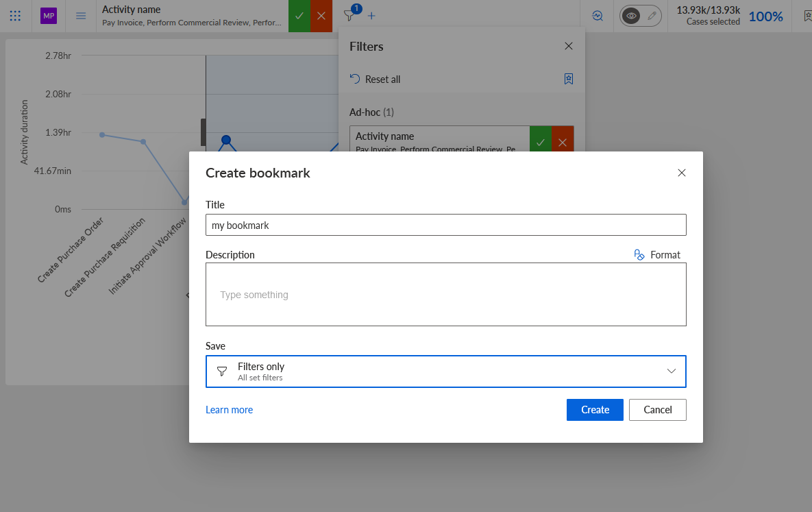Switch to edit mode with the pencil icon
Image resolution: width=812 pixels, height=512 pixels.
652,16
